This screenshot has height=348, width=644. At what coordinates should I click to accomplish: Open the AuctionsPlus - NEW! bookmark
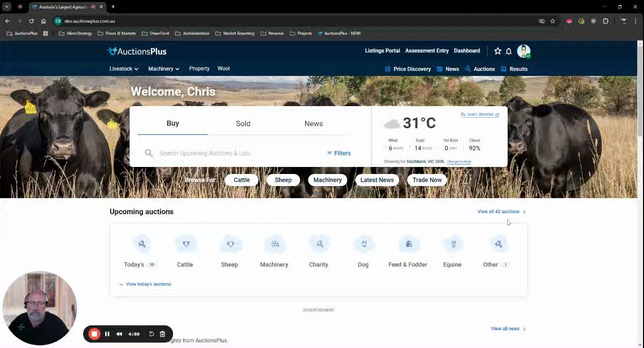(x=340, y=33)
